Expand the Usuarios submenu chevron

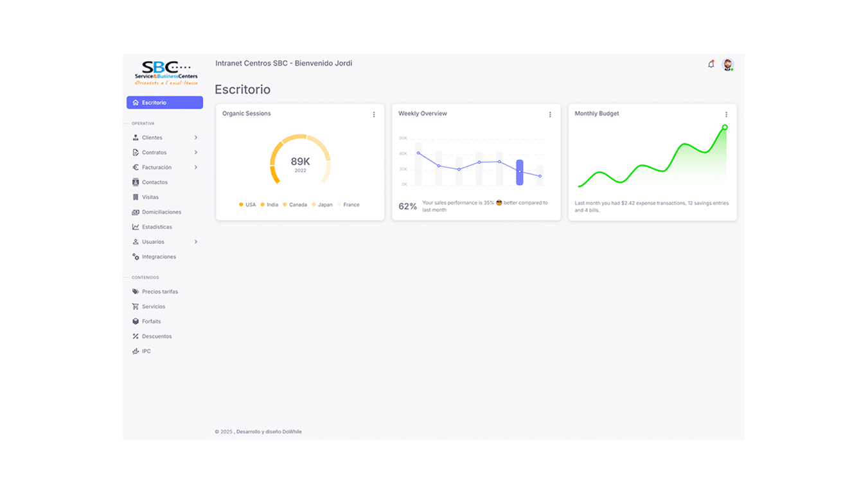point(196,242)
